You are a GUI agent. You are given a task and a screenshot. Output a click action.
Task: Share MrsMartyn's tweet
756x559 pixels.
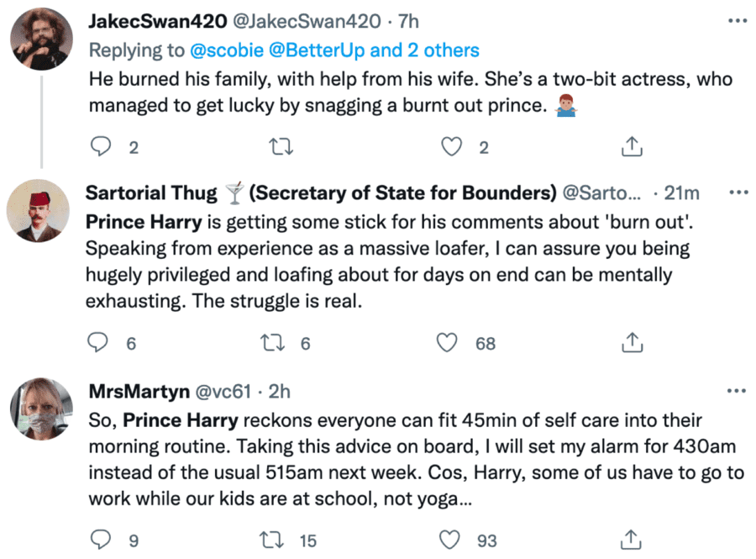click(x=631, y=540)
